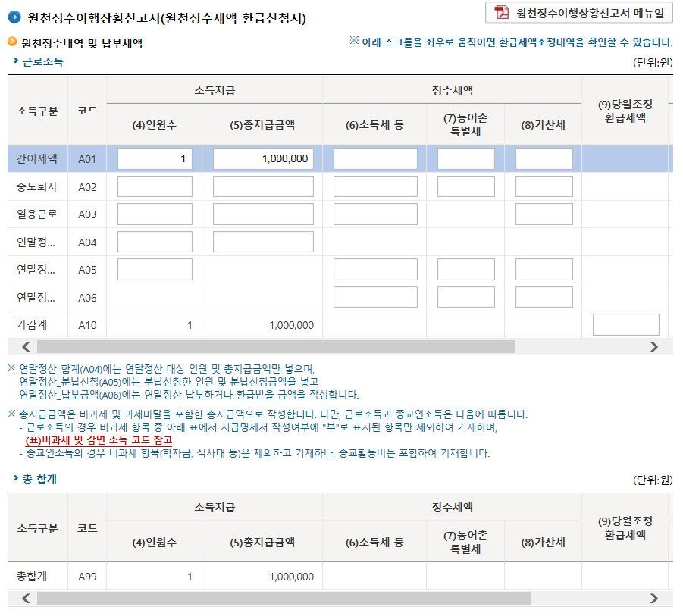Click the 소득세 등 field for row A06
Screen dimensions: 683x616
tap(375, 297)
